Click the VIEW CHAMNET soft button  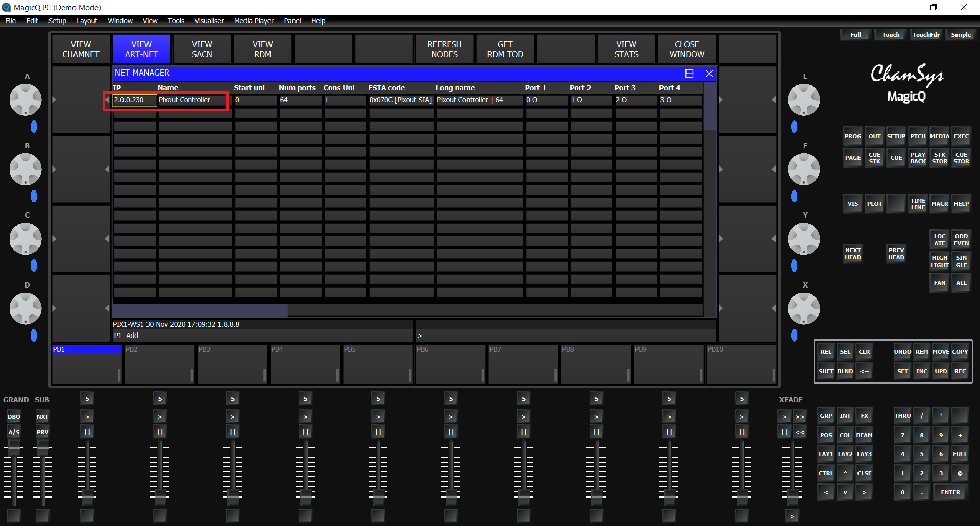click(x=81, y=50)
